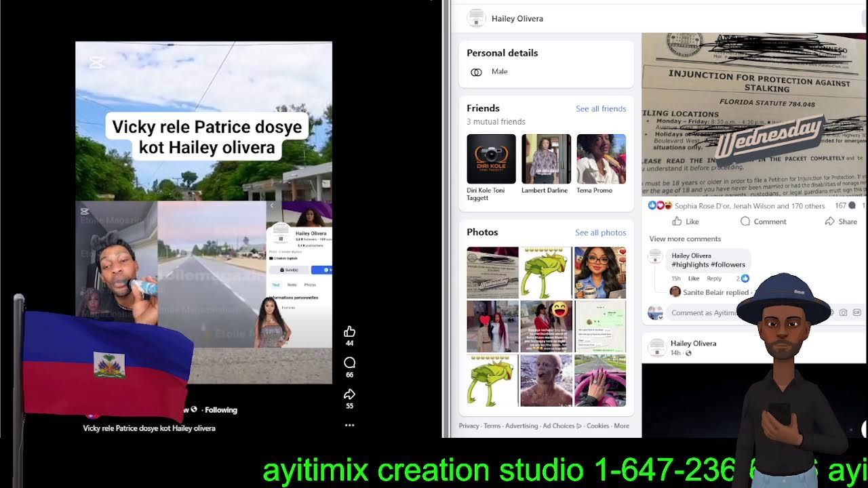Viewport: 868px width, 488px height.
Task: Open the Injunction for Protection post image
Action: point(755,114)
